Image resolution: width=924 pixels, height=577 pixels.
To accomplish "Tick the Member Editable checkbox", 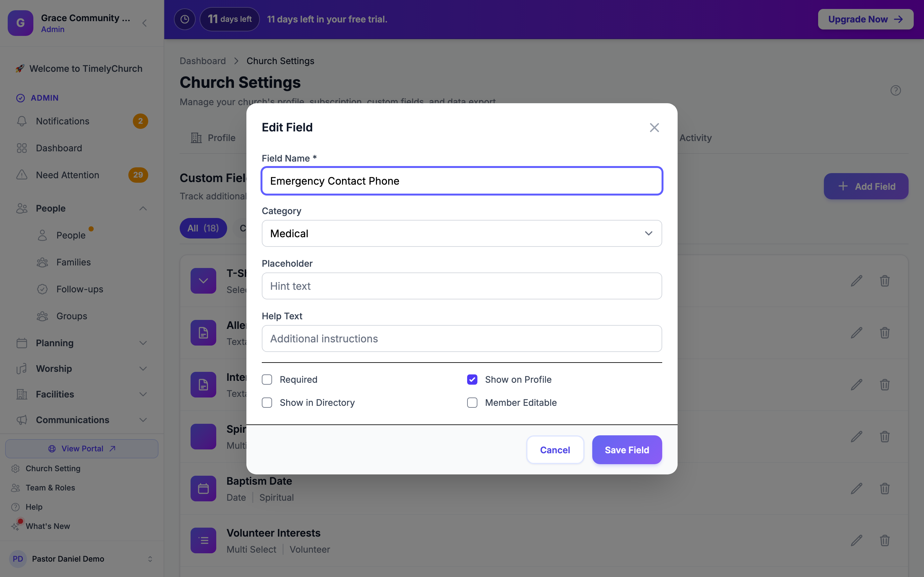I will (x=472, y=403).
